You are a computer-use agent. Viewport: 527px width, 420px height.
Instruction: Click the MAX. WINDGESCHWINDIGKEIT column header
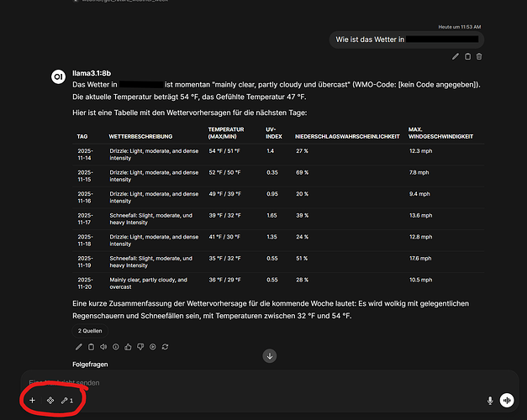click(440, 133)
